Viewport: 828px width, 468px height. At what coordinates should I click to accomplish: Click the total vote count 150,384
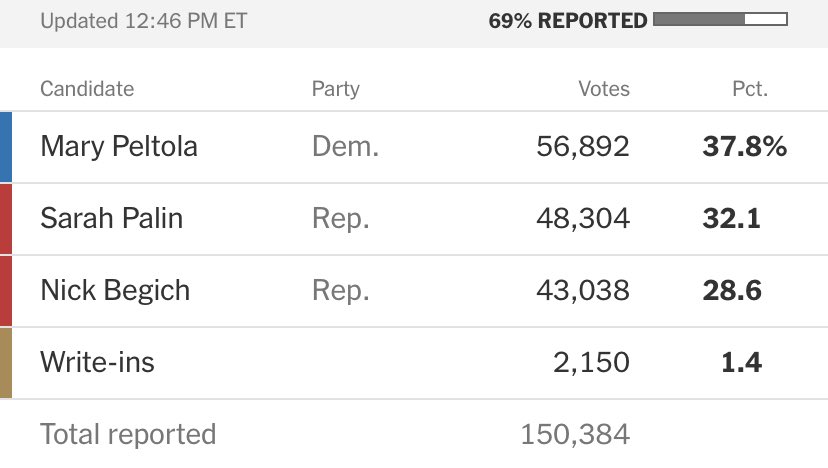coord(575,434)
